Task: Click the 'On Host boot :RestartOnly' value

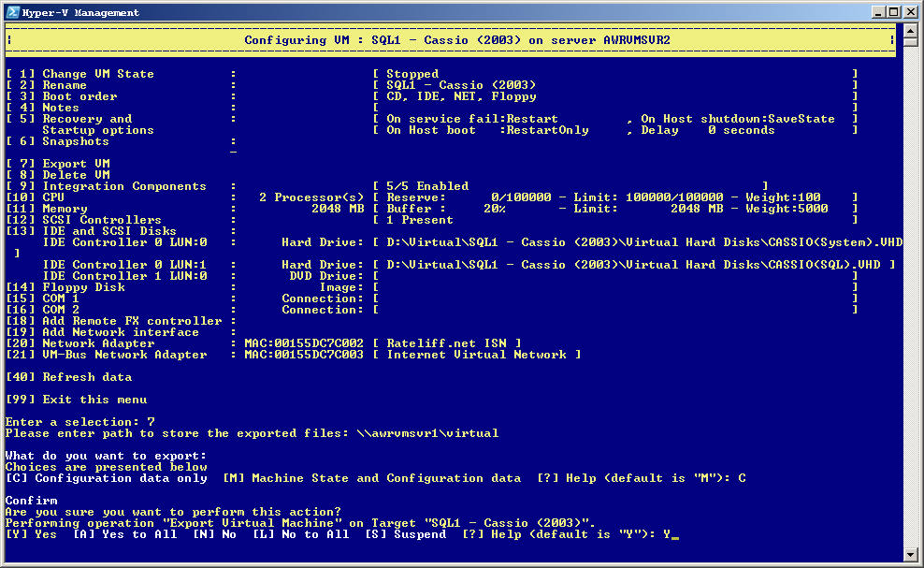Action: pyautogui.click(x=487, y=130)
